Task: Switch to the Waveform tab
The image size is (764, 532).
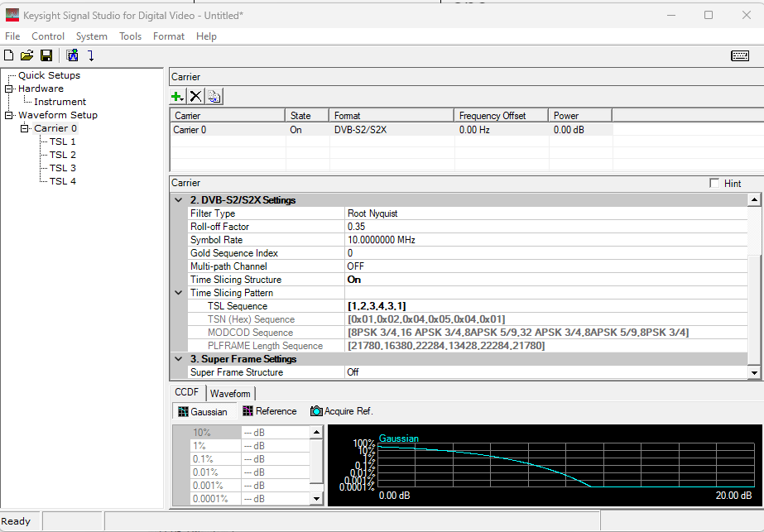Action: [230, 394]
